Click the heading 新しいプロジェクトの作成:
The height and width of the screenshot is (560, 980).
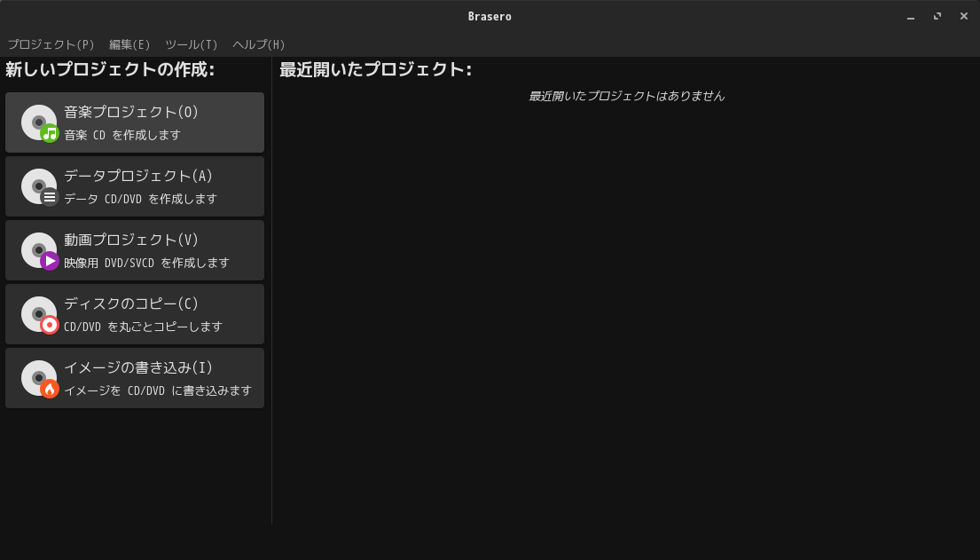pyautogui.click(x=110, y=69)
